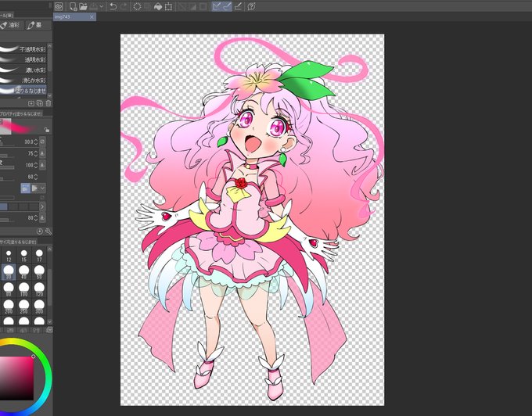Screen dimensions: 532x416
Task: Step the 60 value arrows
Action: [x=36, y=177]
